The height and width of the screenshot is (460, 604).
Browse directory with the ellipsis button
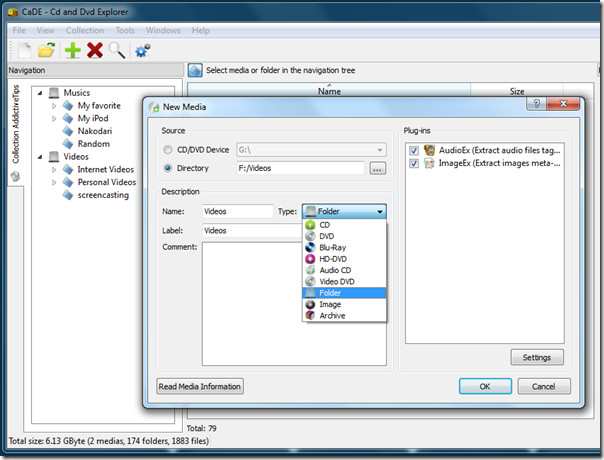coord(377,168)
